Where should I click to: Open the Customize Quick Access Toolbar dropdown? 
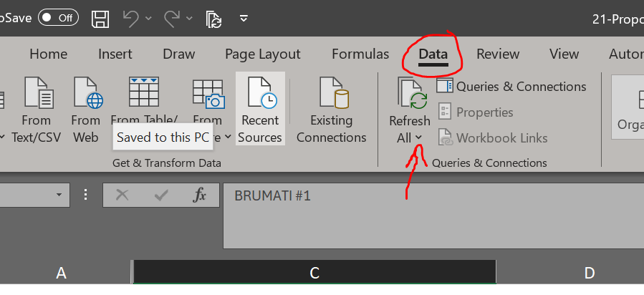coord(244,18)
